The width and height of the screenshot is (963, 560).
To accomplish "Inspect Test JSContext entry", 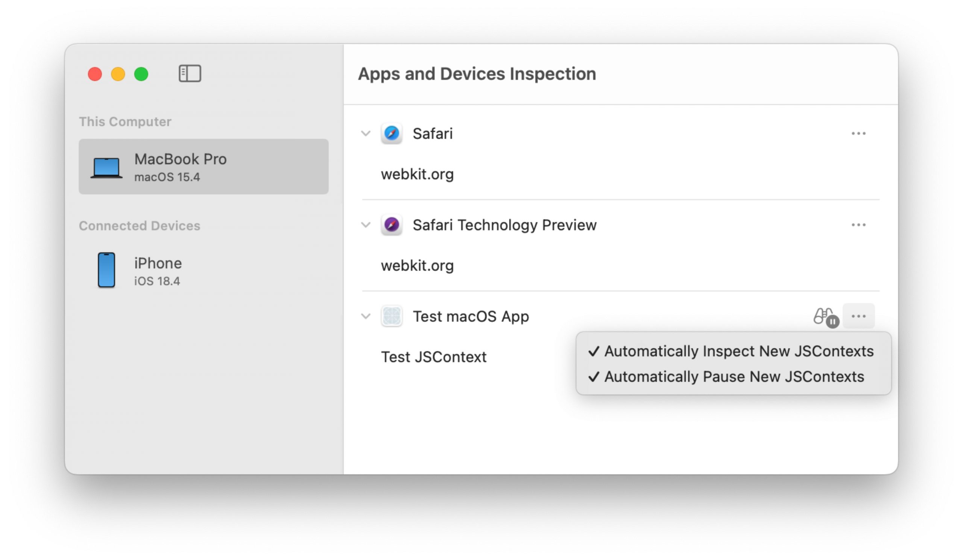I will pyautogui.click(x=434, y=357).
